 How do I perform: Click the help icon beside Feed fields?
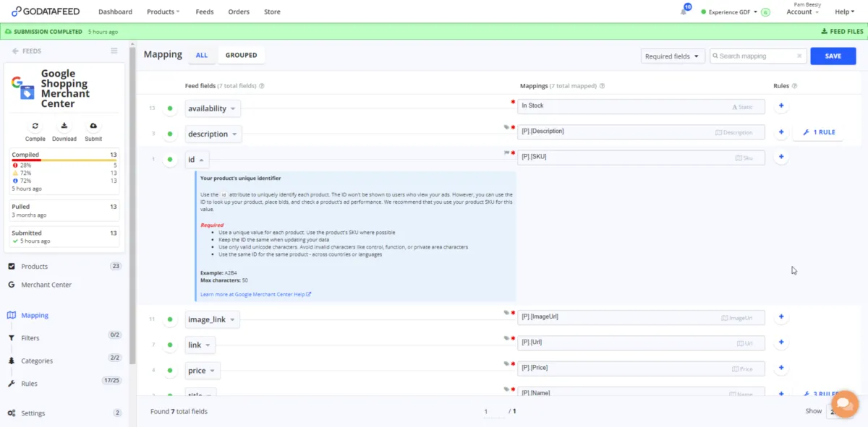(x=261, y=86)
